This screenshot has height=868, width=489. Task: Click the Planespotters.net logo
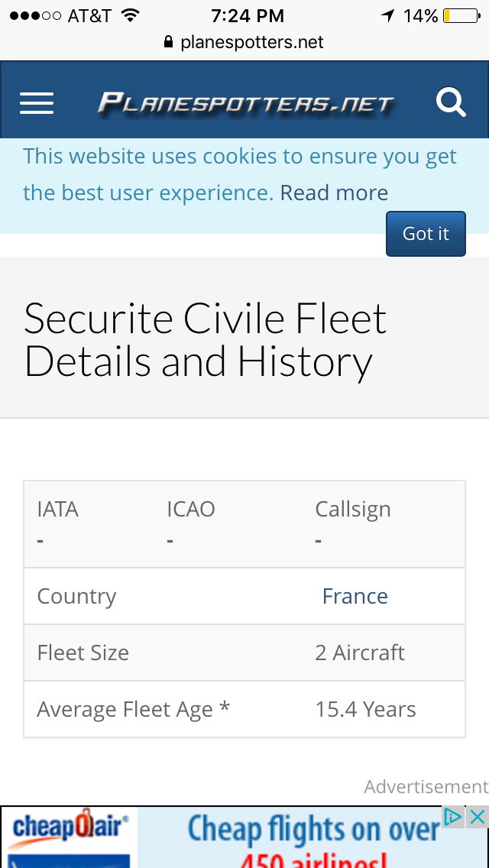tap(245, 103)
